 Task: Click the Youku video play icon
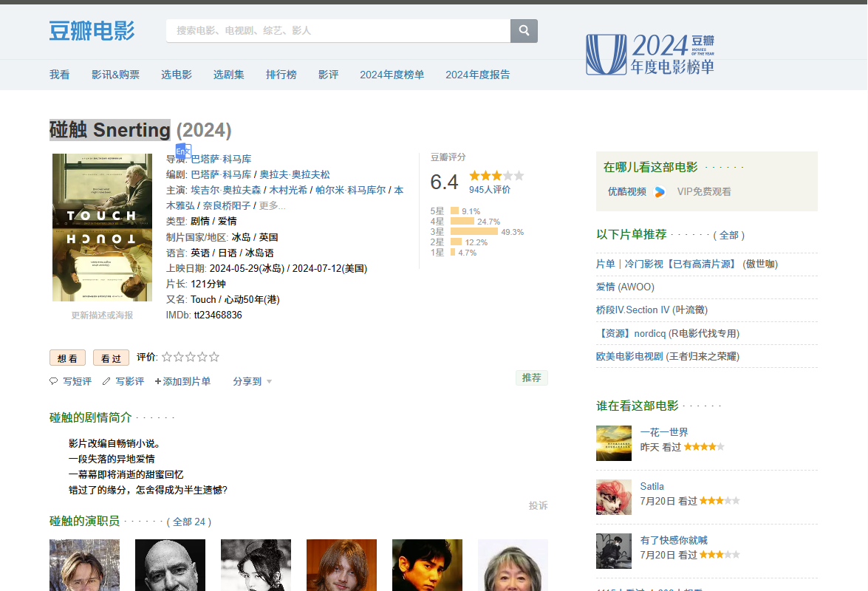click(x=659, y=191)
